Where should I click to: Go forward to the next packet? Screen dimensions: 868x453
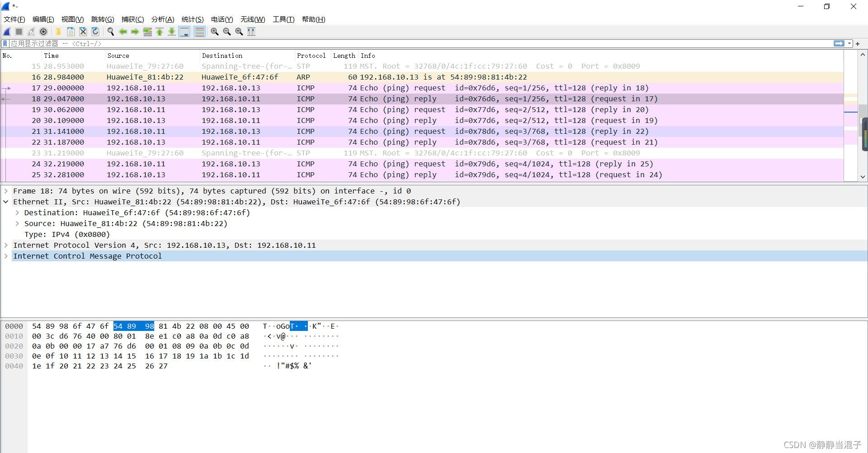point(135,32)
